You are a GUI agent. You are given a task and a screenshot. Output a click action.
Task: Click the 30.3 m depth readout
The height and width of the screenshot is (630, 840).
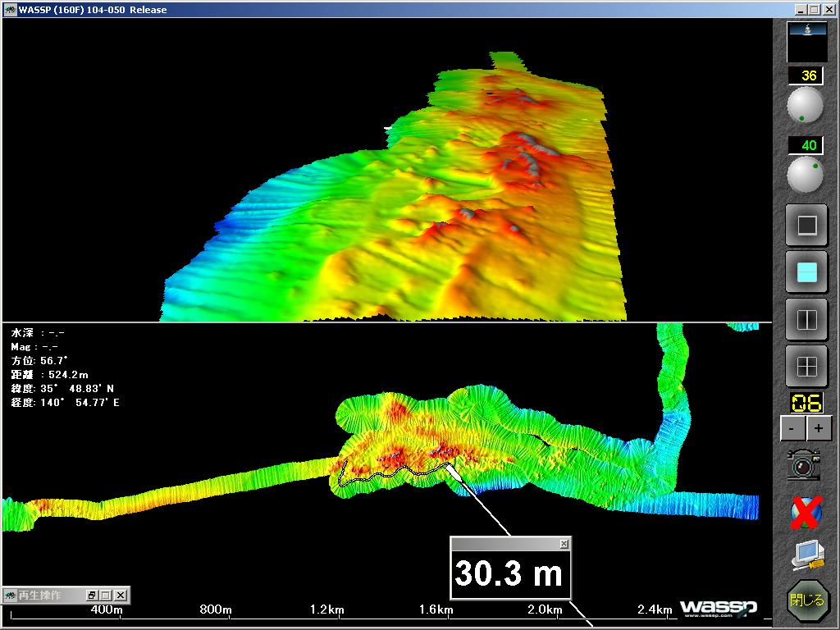tap(509, 573)
